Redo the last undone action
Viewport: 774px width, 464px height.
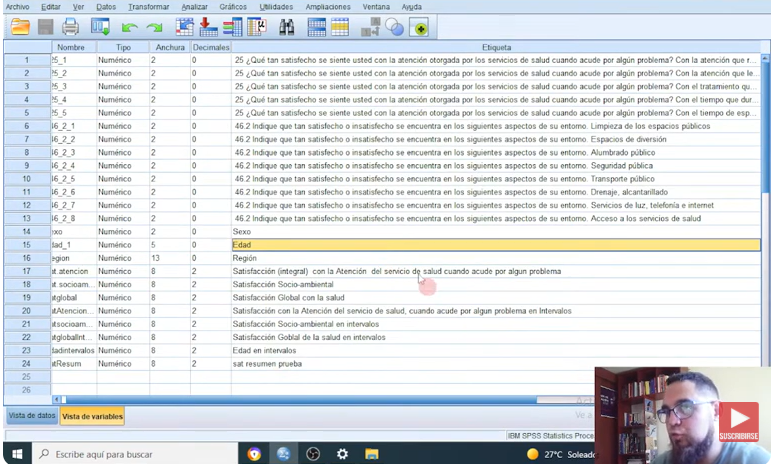(x=155, y=27)
